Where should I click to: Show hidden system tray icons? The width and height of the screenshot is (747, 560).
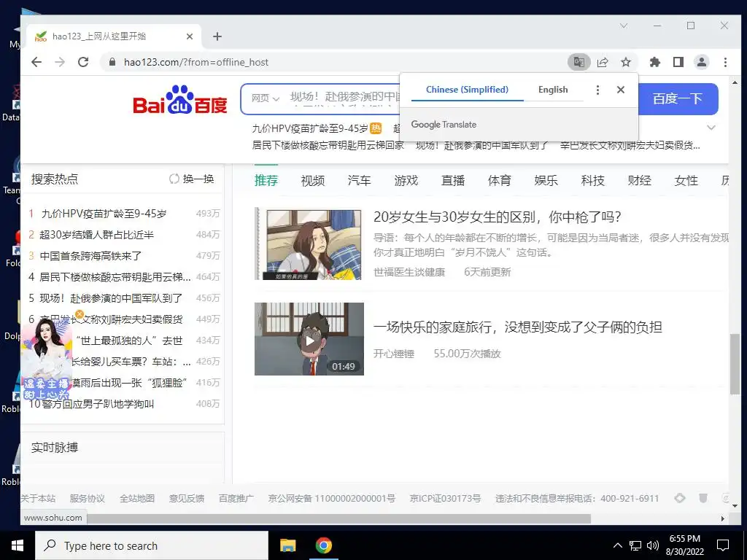617,545
